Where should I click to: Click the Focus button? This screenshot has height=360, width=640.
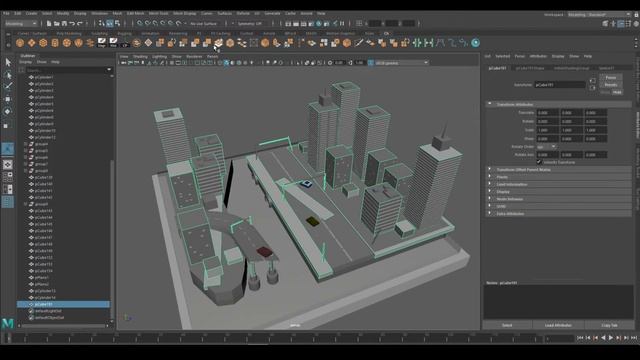pos(611,78)
